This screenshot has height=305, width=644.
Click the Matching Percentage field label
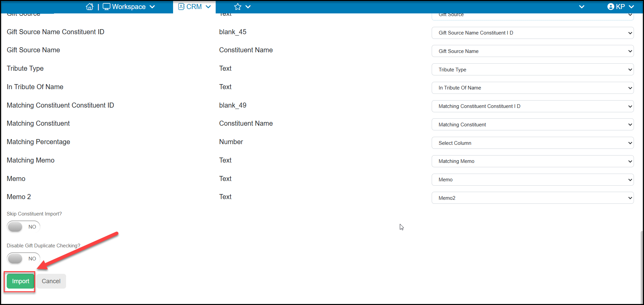(x=38, y=142)
